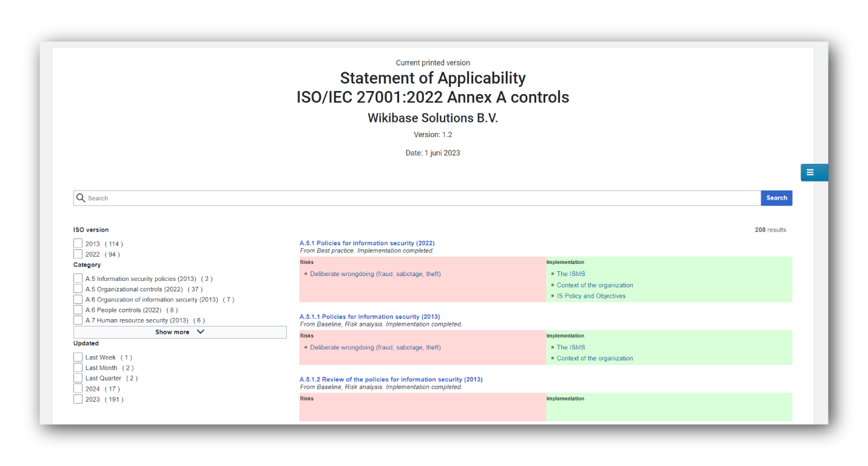
Task: Check the "2022" ISO version checkbox
Action: pyautogui.click(x=78, y=254)
